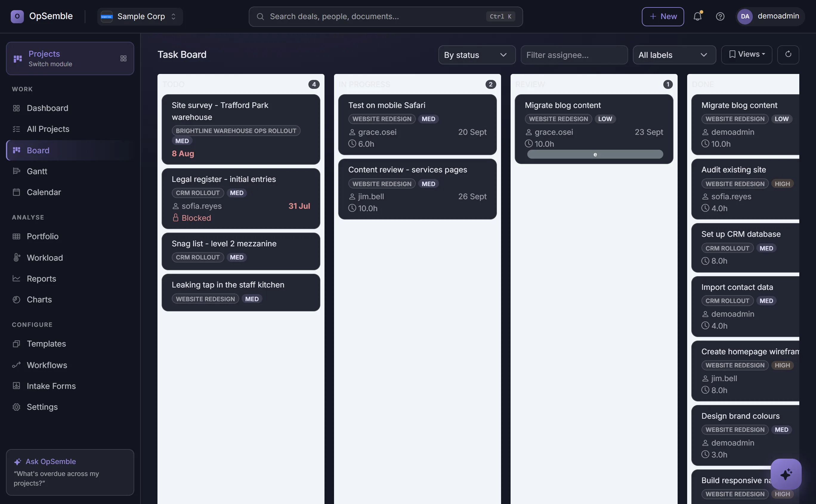Open the Calendar page
This screenshot has height=504, width=816.
pos(70,192)
